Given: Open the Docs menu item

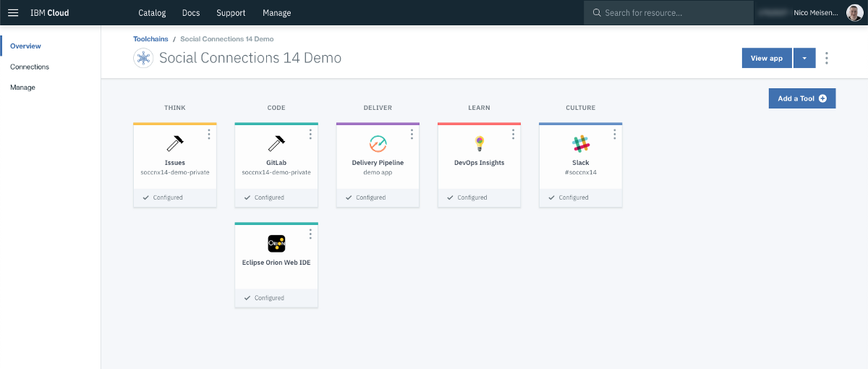Looking at the screenshot, I should point(191,12).
